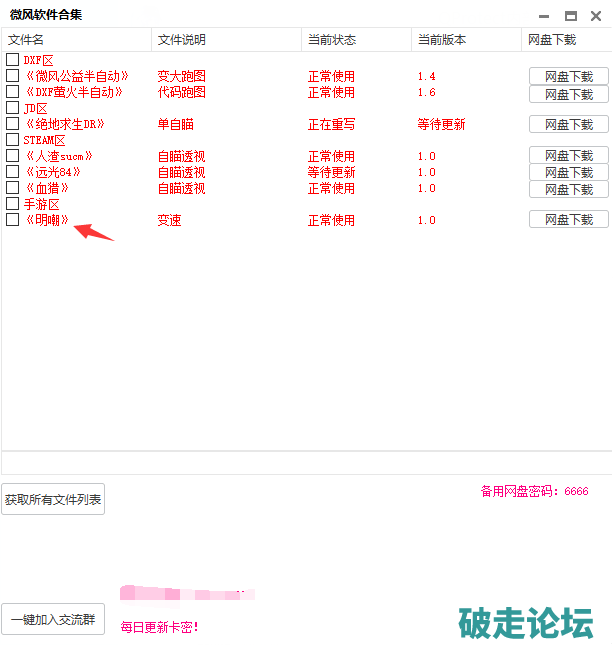Viewport: 613px width, 645px height.
Task: Select the STEAM区 category checkbox
Action: pyautogui.click(x=12, y=140)
